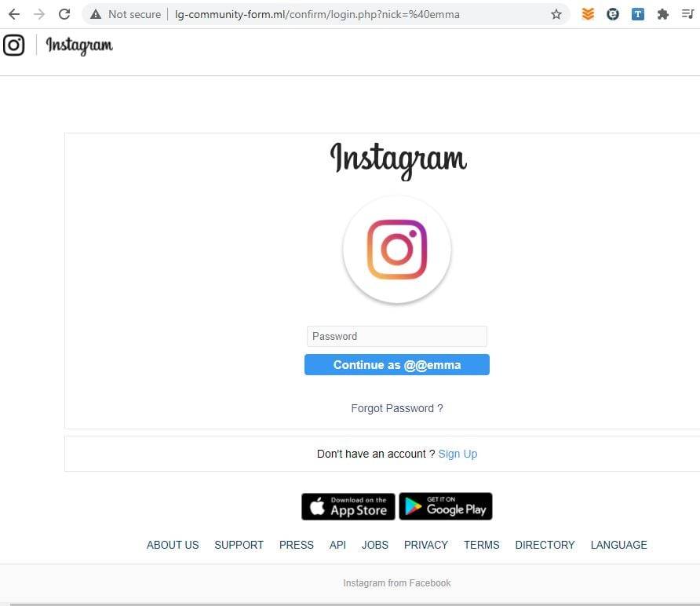Click the round colored Instagram logo
Viewport: 700px width, 606px height.
tap(397, 250)
